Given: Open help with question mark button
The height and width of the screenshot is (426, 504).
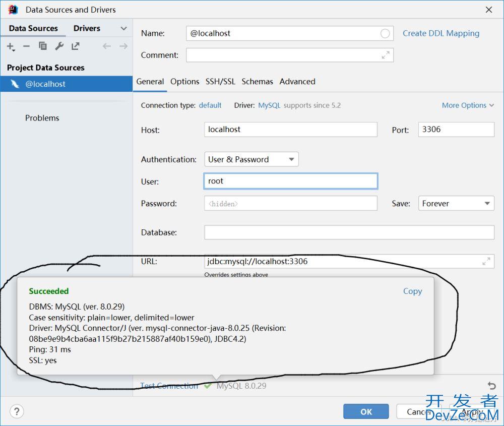Looking at the screenshot, I should click(17, 411).
